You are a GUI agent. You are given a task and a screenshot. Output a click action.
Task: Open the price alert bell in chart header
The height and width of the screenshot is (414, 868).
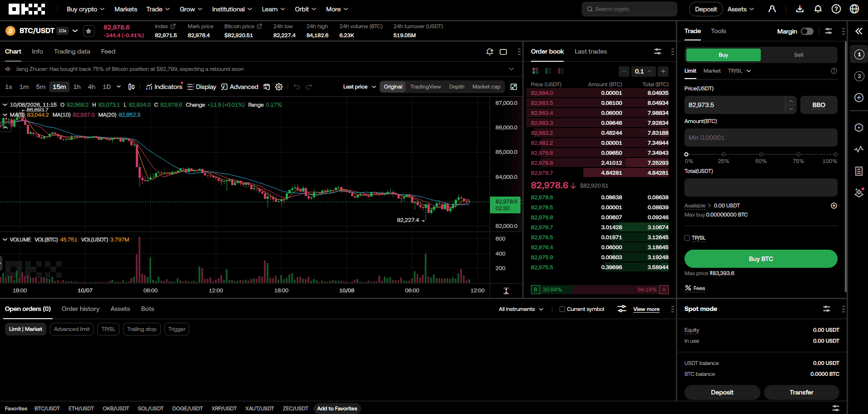coord(490,52)
